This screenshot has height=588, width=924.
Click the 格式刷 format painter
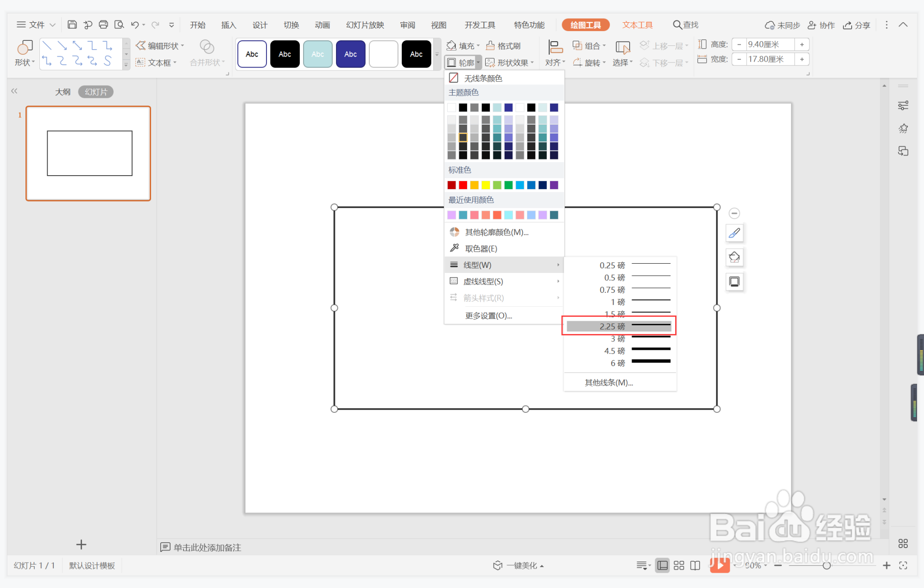503,45
